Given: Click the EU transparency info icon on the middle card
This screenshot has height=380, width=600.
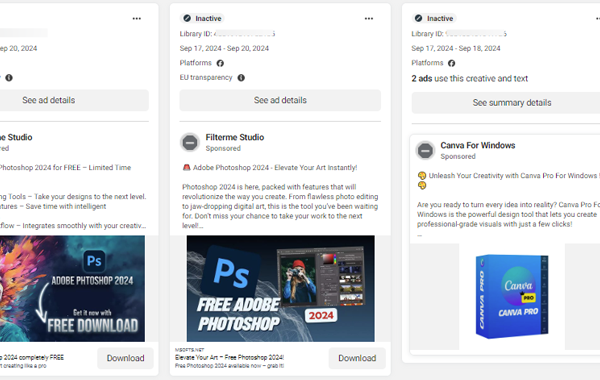Looking at the screenshot, I should (x=241, y=78).
